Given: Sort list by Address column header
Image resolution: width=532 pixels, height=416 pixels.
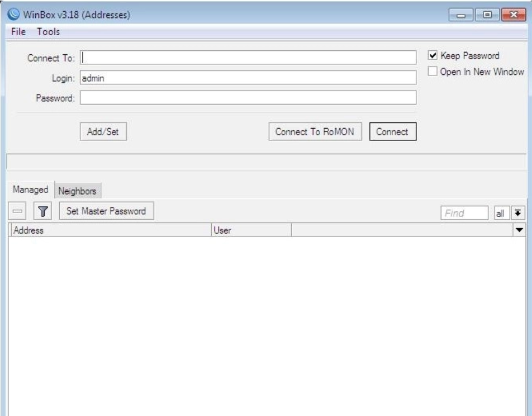Looking at the screenshot, I should pos(111,230).
